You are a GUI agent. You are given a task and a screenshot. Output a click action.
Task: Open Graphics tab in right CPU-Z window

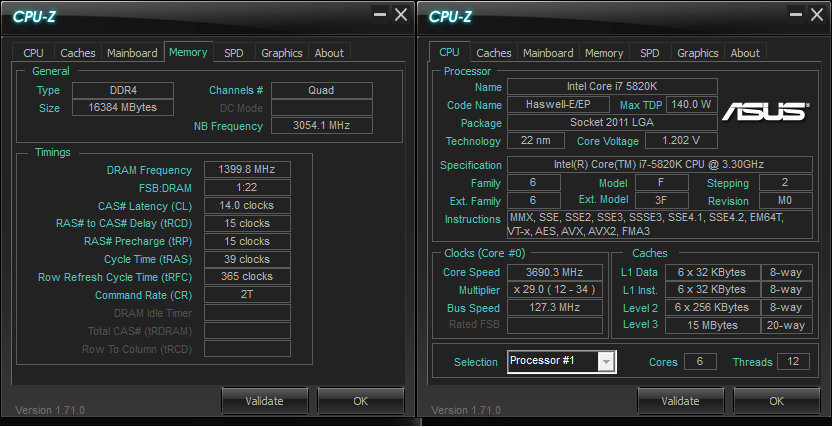(698, 53)
